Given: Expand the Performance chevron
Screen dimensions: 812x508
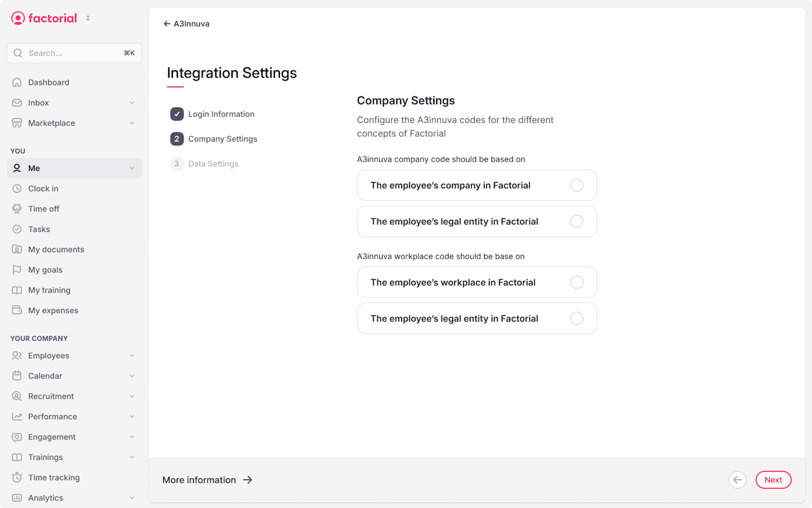Looking at the screenshot, I should (132, 416).
